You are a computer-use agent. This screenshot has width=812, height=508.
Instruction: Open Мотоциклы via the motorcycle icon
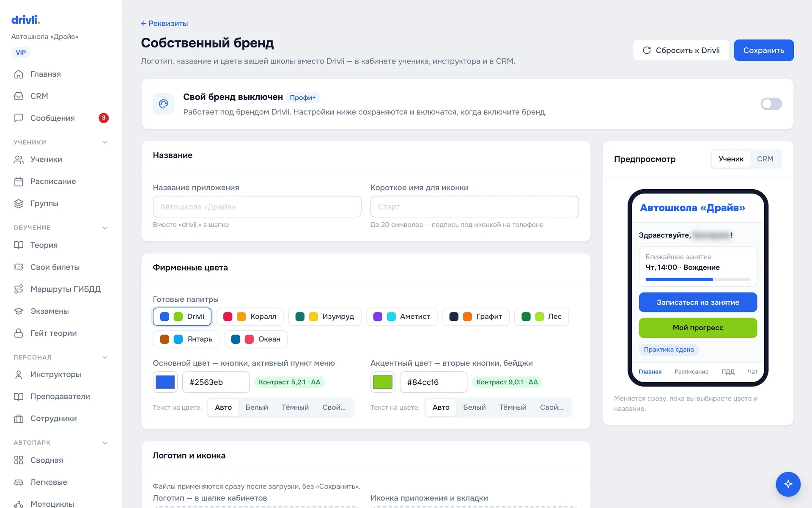click(x=19, y=504)
